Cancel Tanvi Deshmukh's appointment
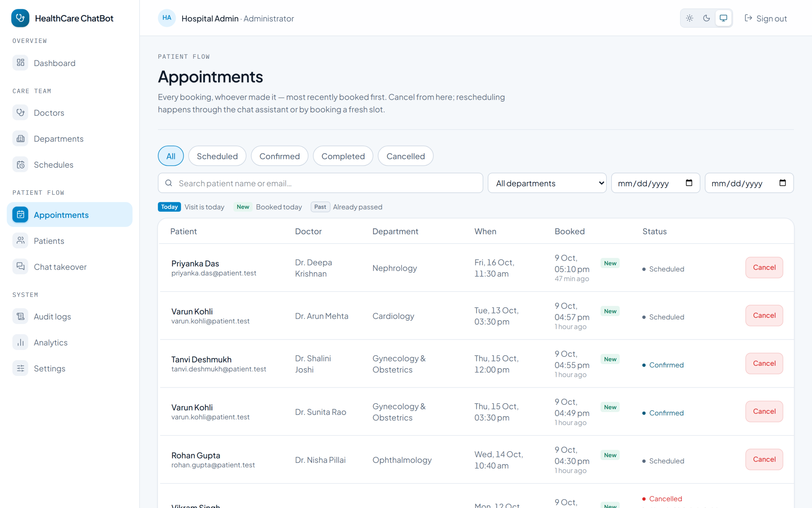The image size is (812, 508). pos(764,364)
